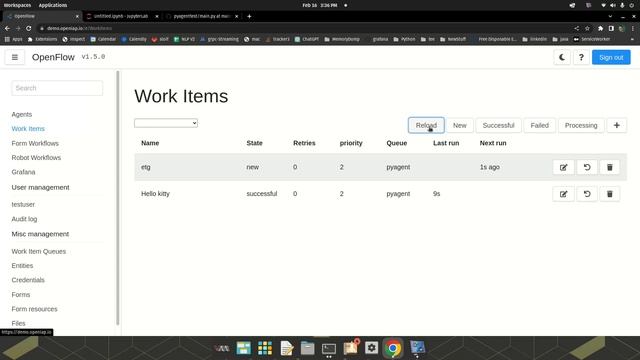Retry the etg work item

pyautogui.click(x=587, y=167)
